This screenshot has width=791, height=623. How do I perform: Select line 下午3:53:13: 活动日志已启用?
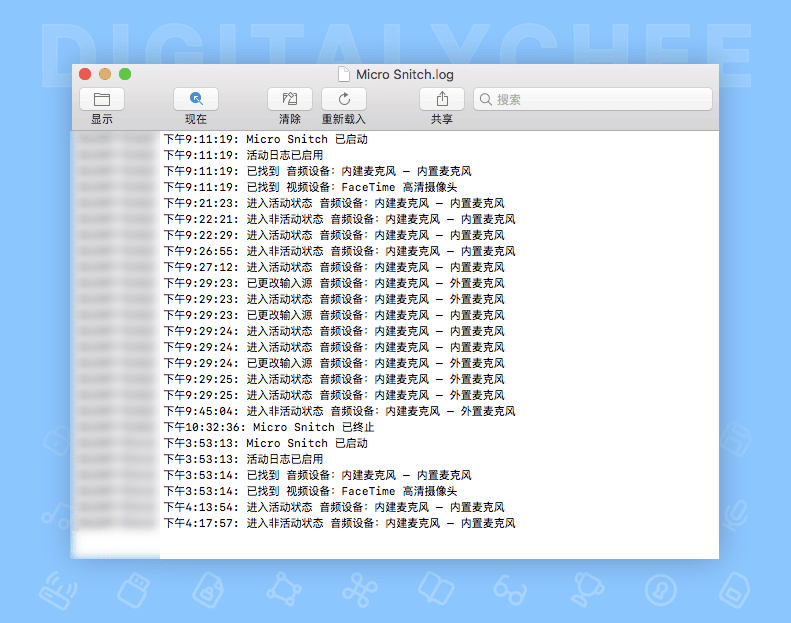pyautogui.click(x=243, y=459)
